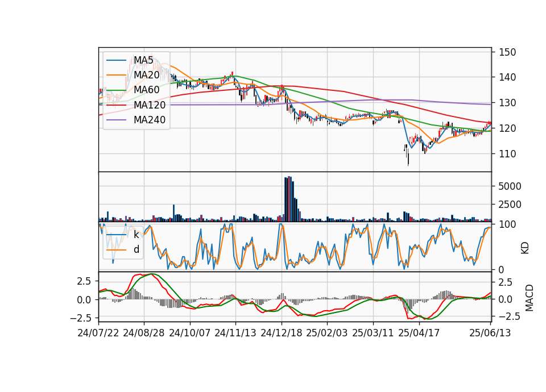Click the 24/08/28 date axis label
This screenshot has height=392, width=546.
click(144, 333)
